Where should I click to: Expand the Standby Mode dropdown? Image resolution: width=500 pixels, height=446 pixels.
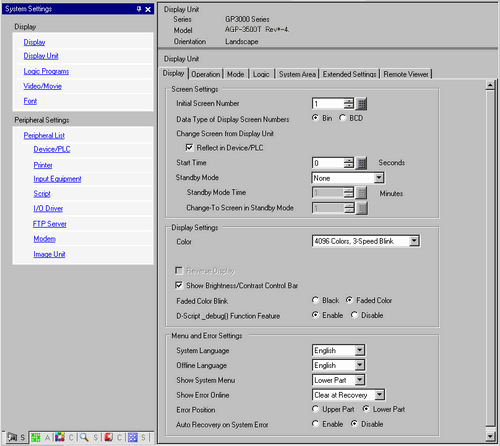coord(379,178)
